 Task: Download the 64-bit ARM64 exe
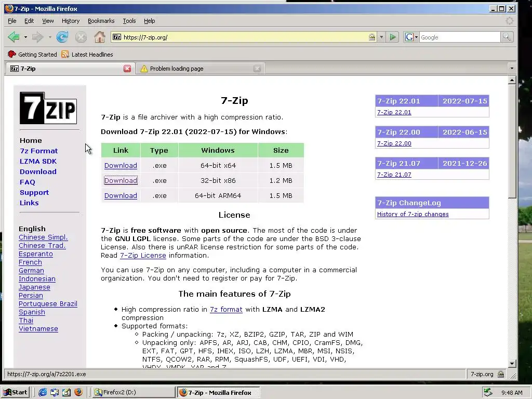tap(121, 195)
